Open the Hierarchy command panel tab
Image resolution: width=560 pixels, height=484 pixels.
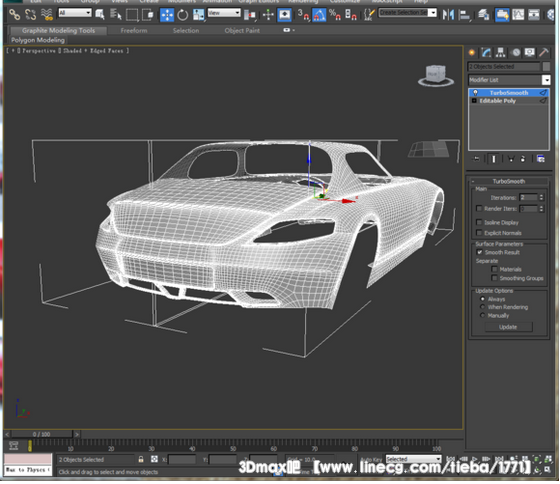coord(500,53)
